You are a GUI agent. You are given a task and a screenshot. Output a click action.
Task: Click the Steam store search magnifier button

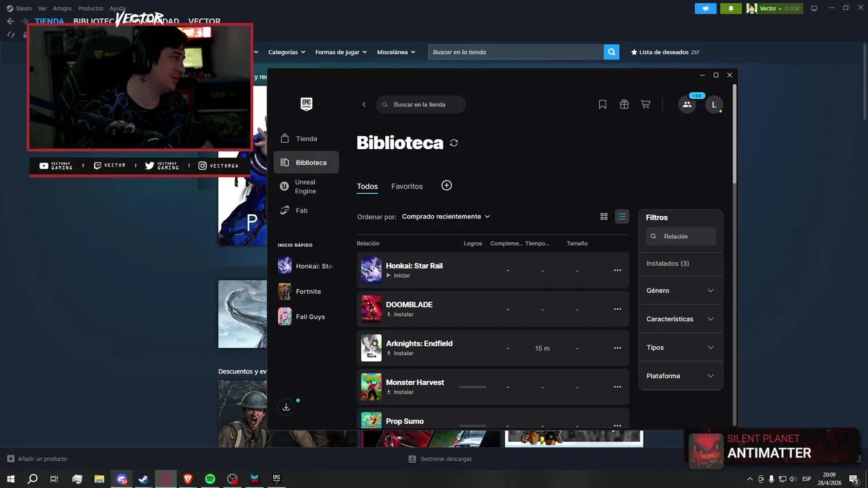tap(612, 52)
